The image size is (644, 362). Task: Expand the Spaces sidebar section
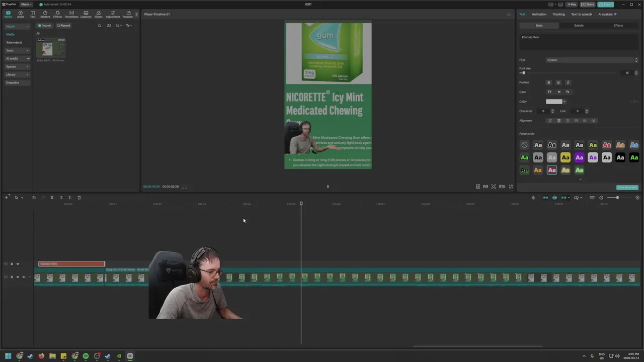[x=17, y=66]
